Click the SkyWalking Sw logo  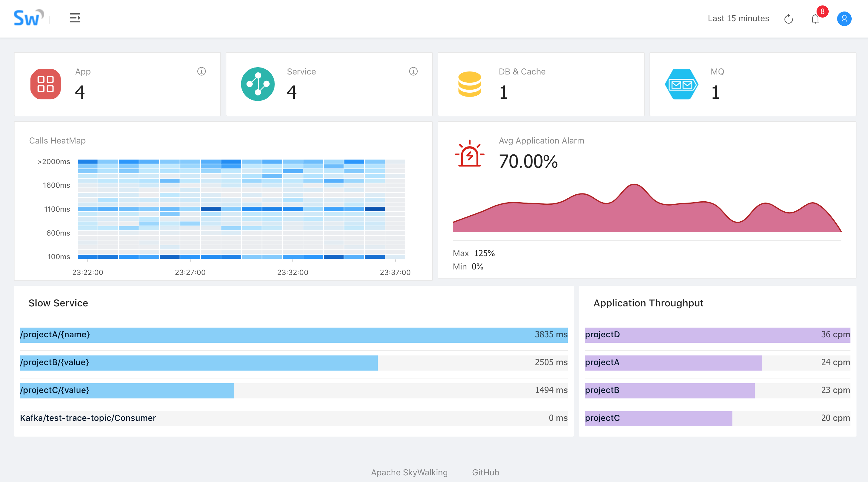tap(29, 18)
